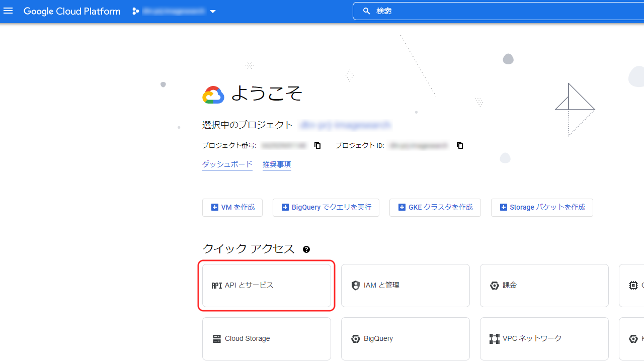Click the Google Cloud Platform logo
644x362 pixels.
(x=72, y=11)
